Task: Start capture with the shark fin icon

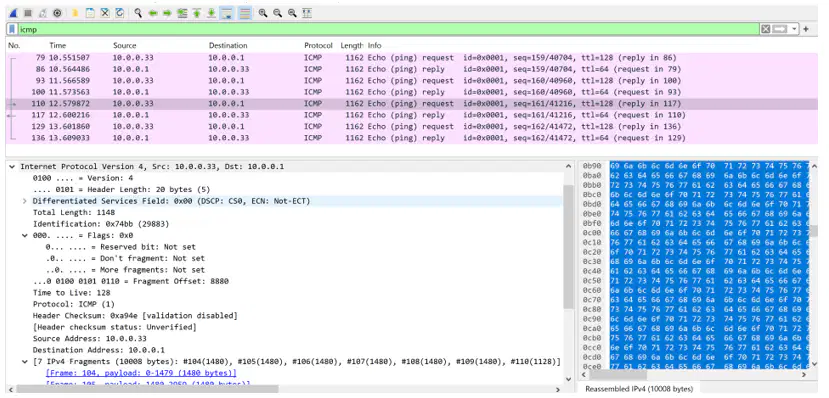Action: (x=13, y=13)
